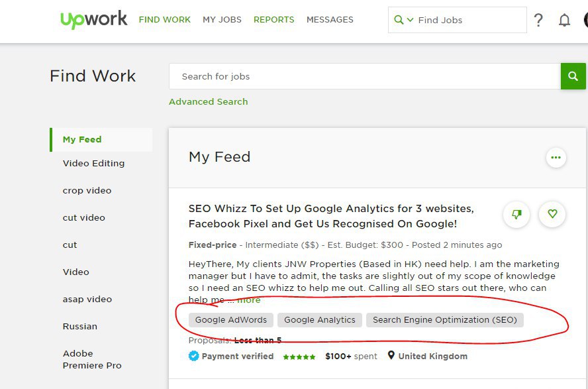Select the Video saved search

(75, 272)
